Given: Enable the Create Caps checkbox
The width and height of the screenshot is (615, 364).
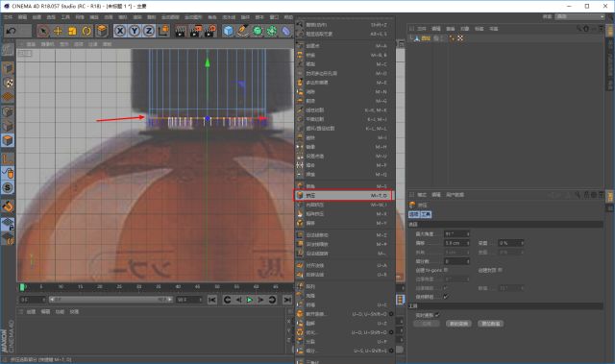Looking at the screenshot, I should coord(500,270).
